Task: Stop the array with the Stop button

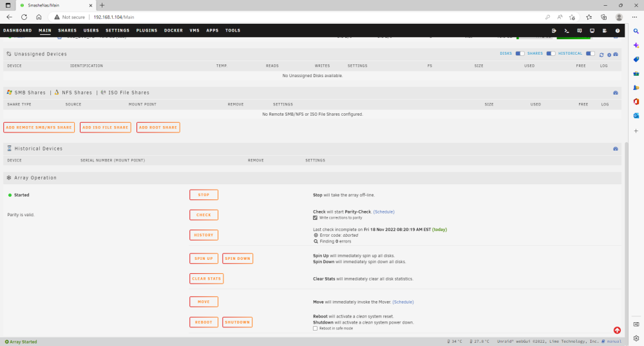Action: pos(204,195)
